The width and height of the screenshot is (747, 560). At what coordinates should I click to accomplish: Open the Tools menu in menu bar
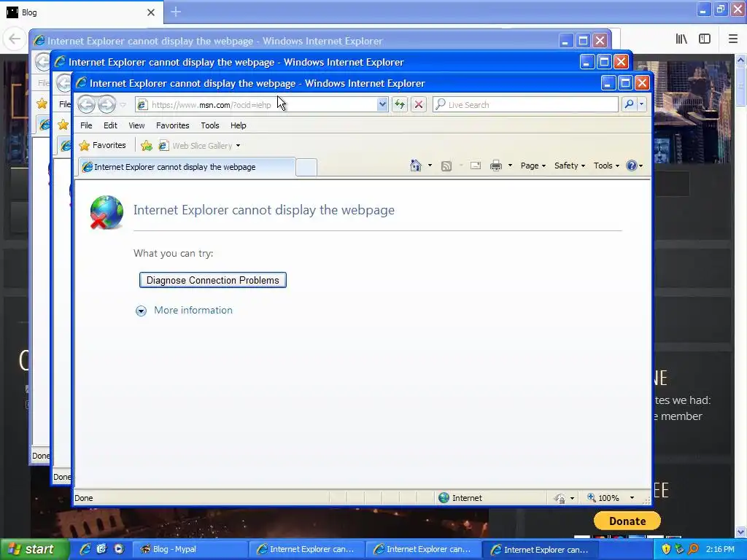coord(209,125)
